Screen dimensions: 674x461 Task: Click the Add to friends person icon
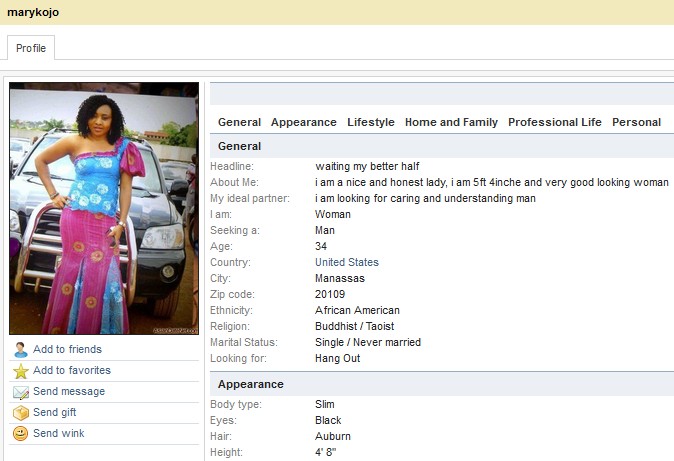point(20,350)
